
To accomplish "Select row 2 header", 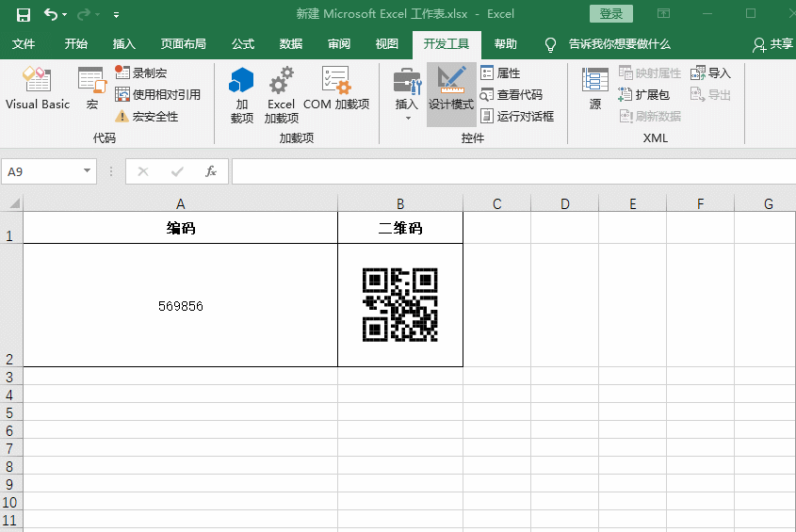I will (11, 305).
